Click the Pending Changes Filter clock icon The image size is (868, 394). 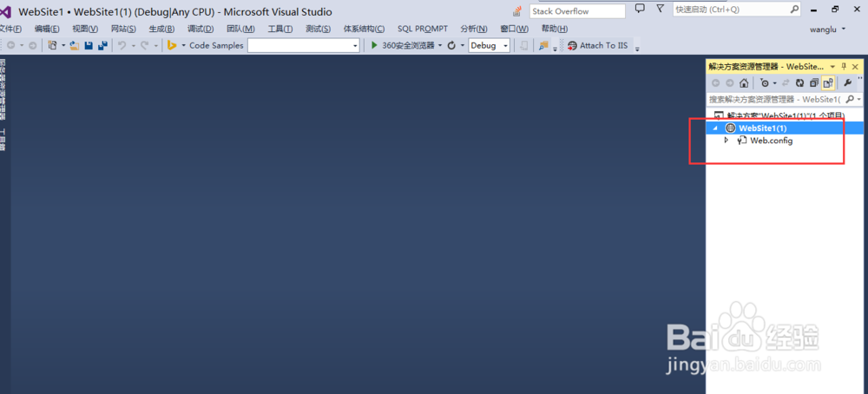[765, 83]
